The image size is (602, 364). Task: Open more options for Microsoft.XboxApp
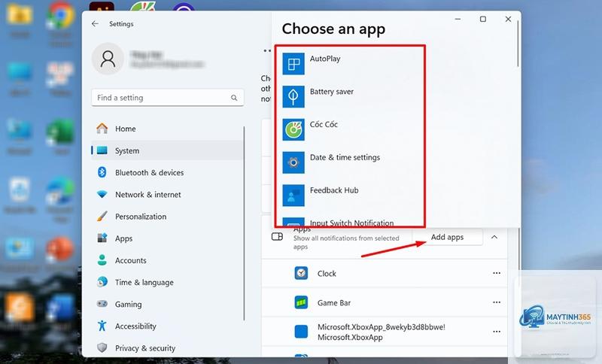click(497, 332)
